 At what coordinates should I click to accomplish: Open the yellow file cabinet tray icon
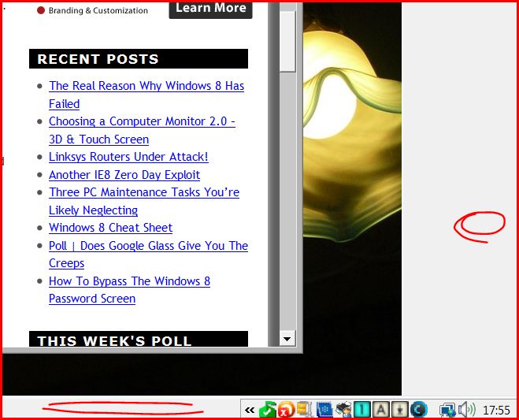[x=304, y=410]
